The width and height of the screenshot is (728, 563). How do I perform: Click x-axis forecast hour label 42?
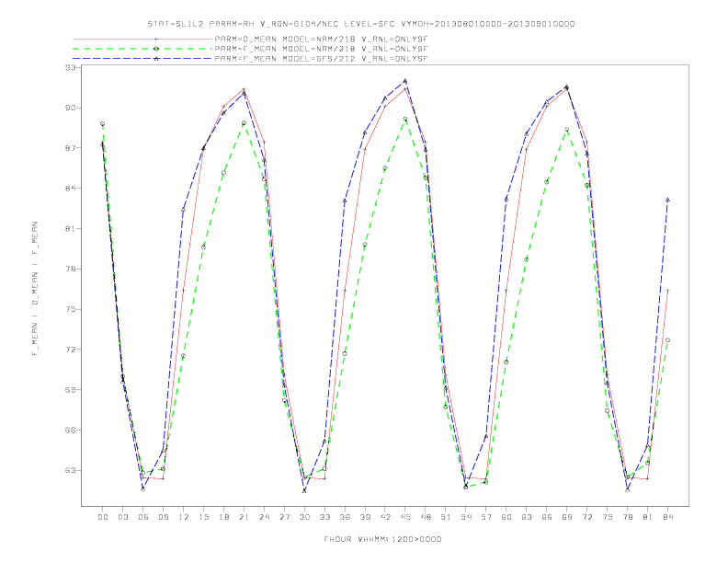click(385, 517)
